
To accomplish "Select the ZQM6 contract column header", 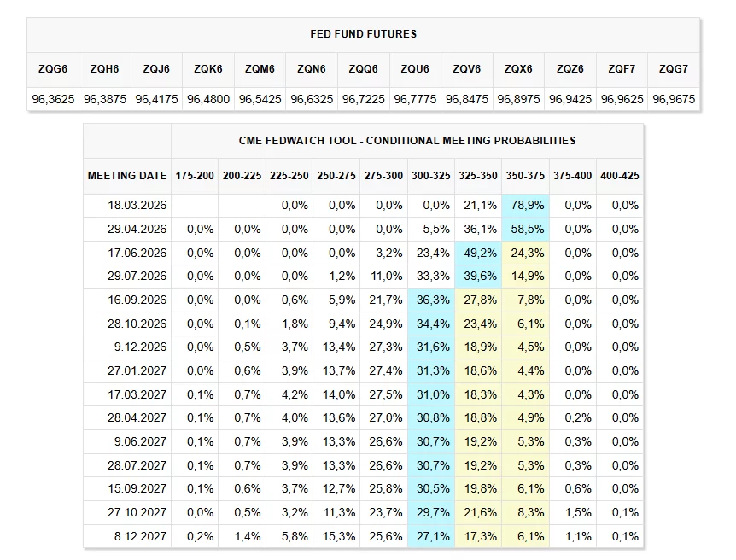I will (x=260, y=68).
